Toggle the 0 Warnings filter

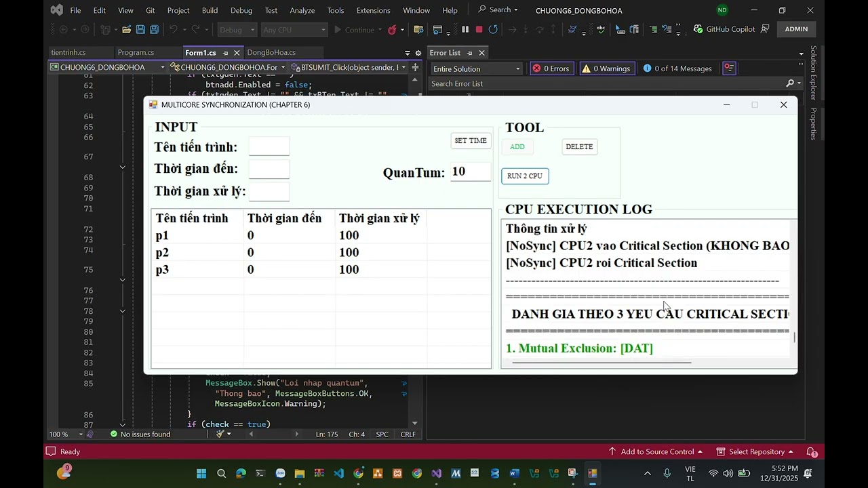(606, 68)
